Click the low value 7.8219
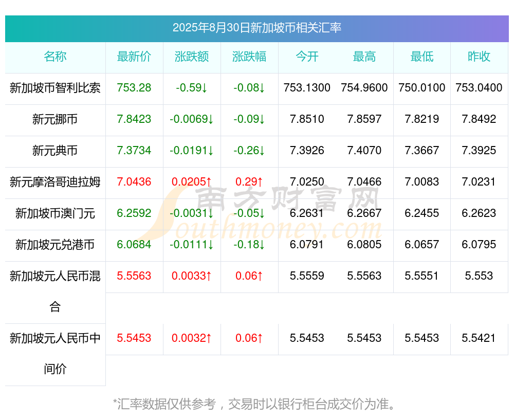Image resolution: width=514 pixels, height=420 pixels. click(422, 119)
